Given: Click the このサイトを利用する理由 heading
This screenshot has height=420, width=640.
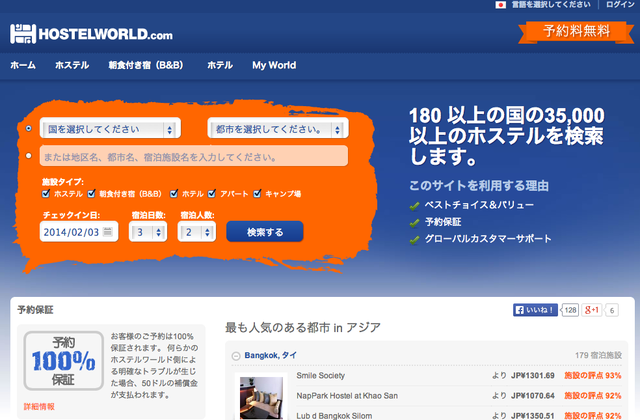Looking at the screenshot, I should [479, 186].
